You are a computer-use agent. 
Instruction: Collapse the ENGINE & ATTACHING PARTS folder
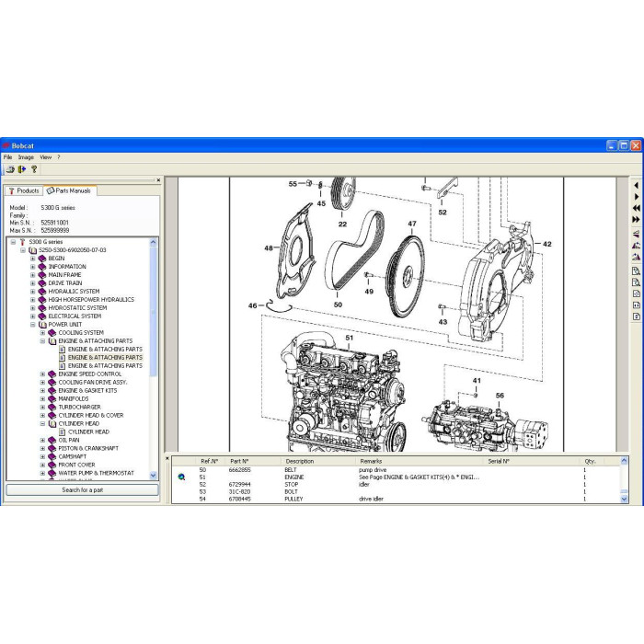tap(42, 341)
